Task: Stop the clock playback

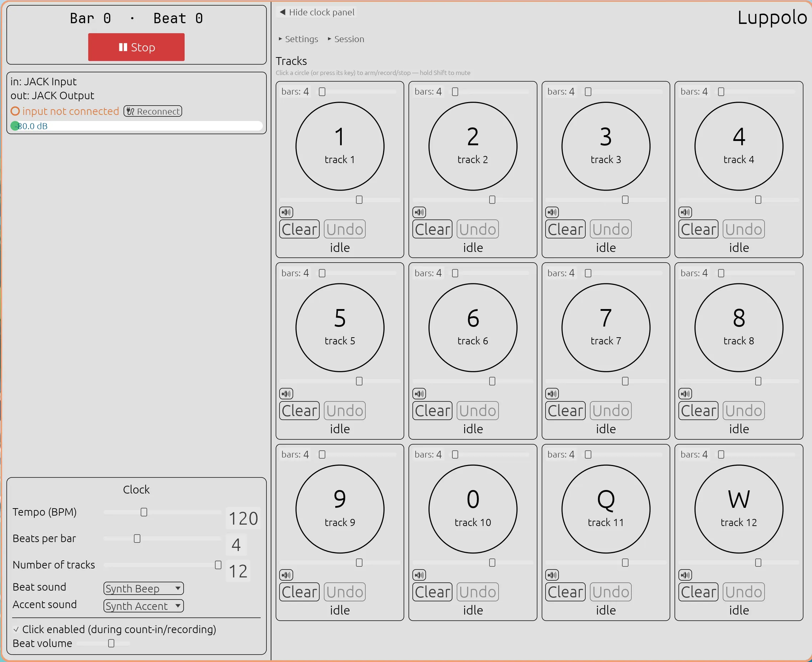Action: tap(136, 47)
